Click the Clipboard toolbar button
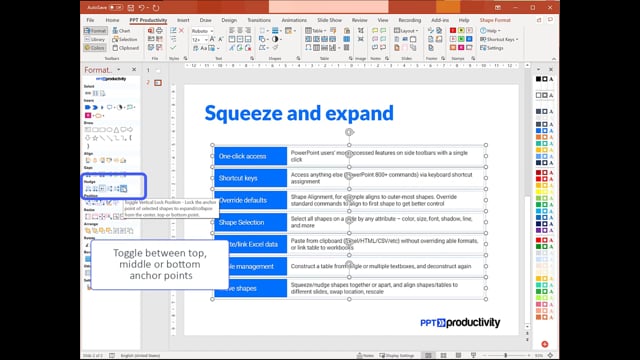The height and width of the screenshot is (360, 640). [126, 48]
